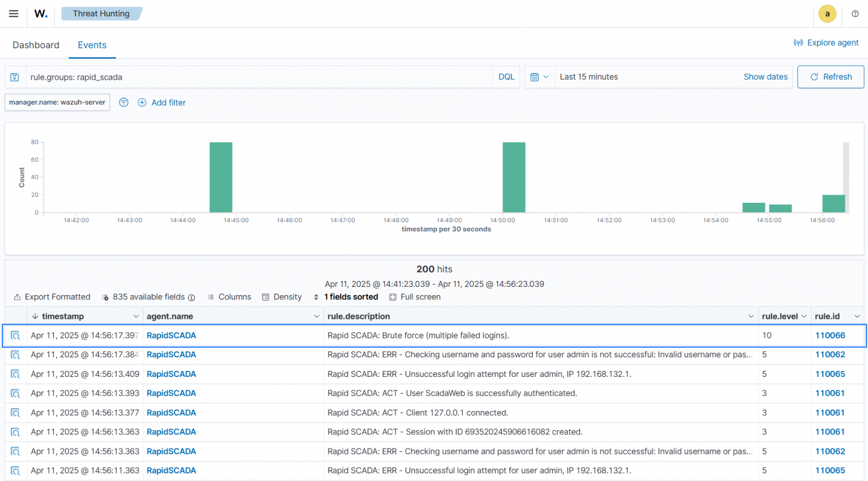Click the Last 15 minutes time range
The image size is (868, 481).
(589, 77)
